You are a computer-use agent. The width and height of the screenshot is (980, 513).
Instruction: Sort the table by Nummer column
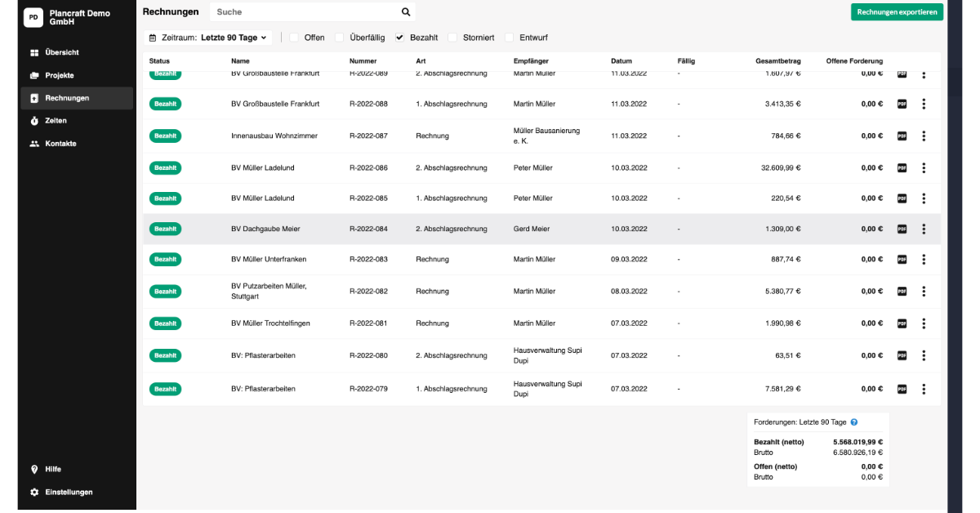pos(363,61)
